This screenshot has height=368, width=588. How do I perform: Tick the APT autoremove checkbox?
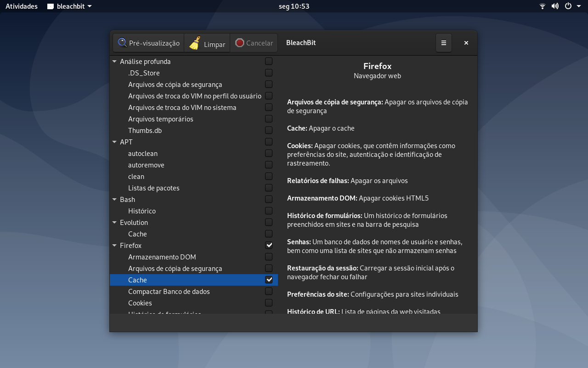tap(269, 165)
